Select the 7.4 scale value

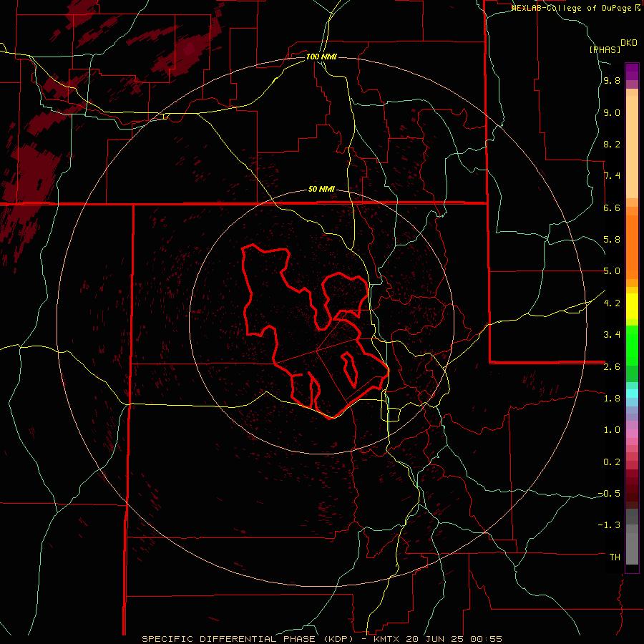pyautogui.click(x=612, y=176)
